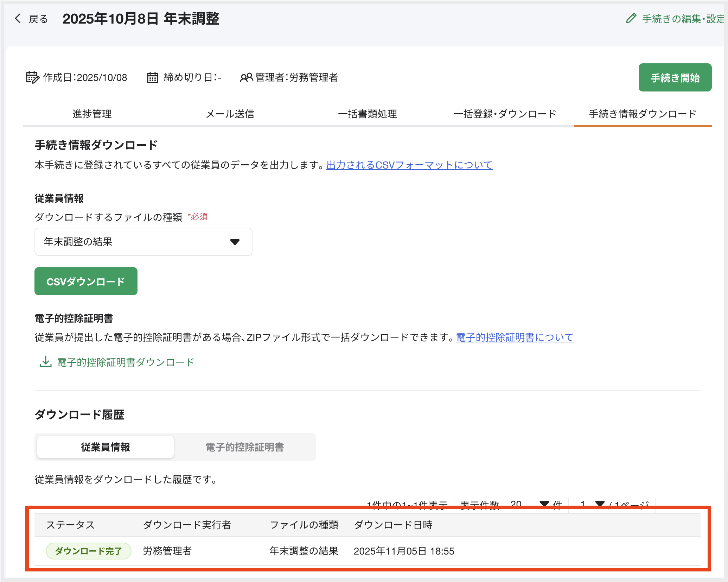The width and height of the screenshot is (728, 582).
Task: Click the ダウンロード完了 status badge
Action: click(89, 551)
